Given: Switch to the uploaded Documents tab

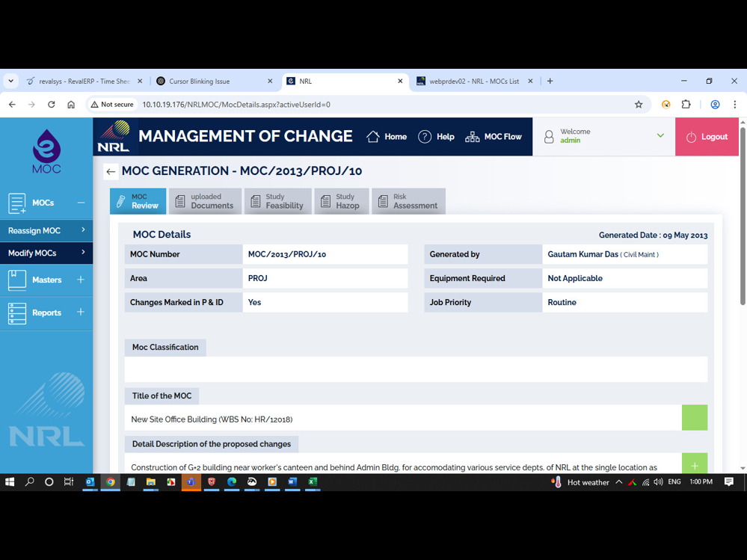Looking at the screenshot, I should coord(205,202).
